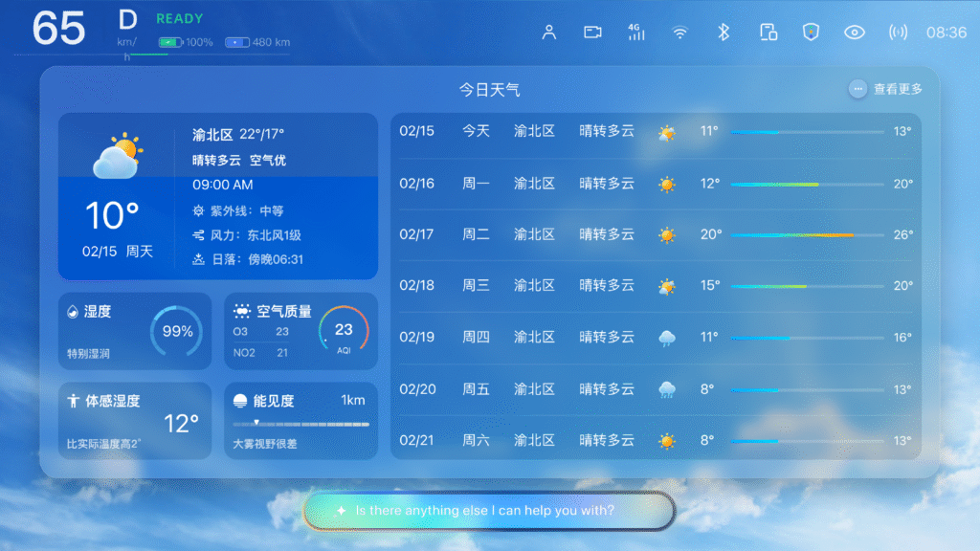Open the phone mirroring device icon
Image resolution: width=980 pixels, height=551 pixels.
click(x=768, y=33)
